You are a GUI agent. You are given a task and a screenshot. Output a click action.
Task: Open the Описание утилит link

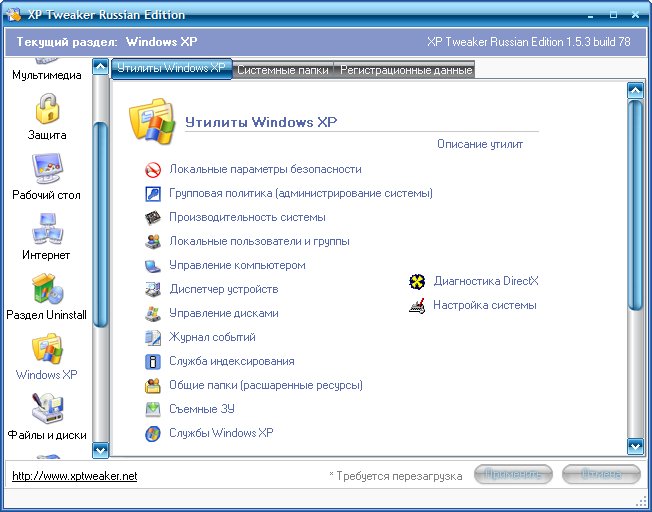tap(480, 144)
